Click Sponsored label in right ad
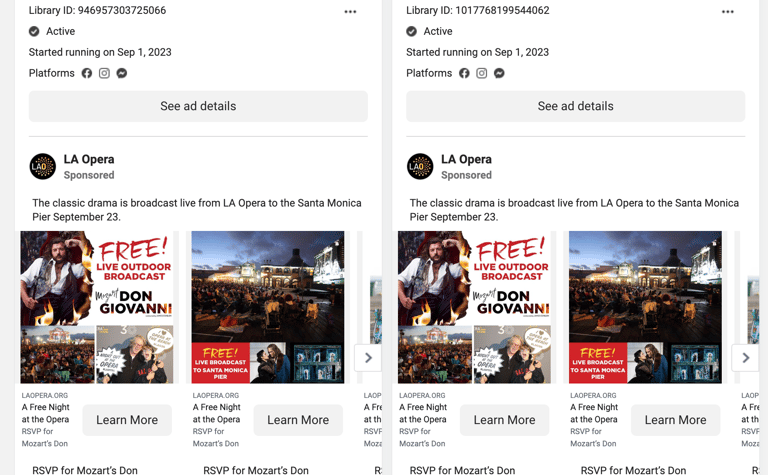This screenshot has width=768, height=475. point(466,175)
